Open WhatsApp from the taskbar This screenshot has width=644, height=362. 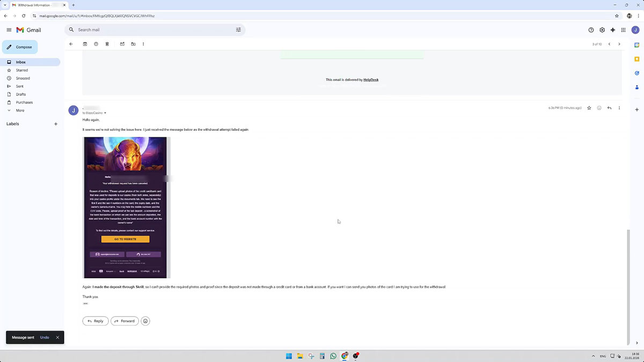[x=333, y=356]
